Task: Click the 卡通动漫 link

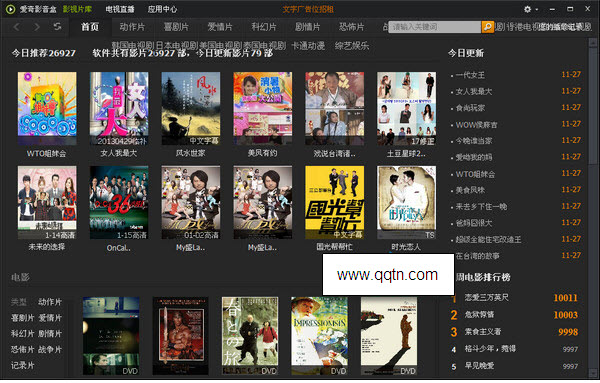Action: (x=308, y=46)
